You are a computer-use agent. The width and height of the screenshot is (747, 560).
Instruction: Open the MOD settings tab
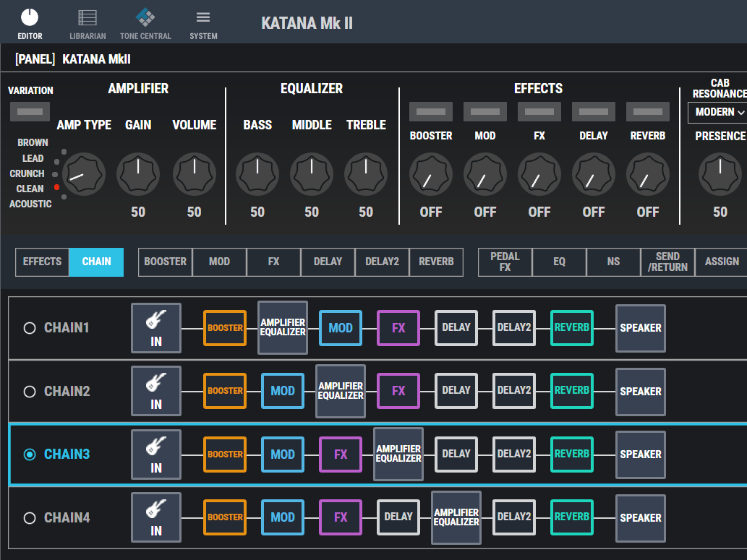click(x=219, y=262)
